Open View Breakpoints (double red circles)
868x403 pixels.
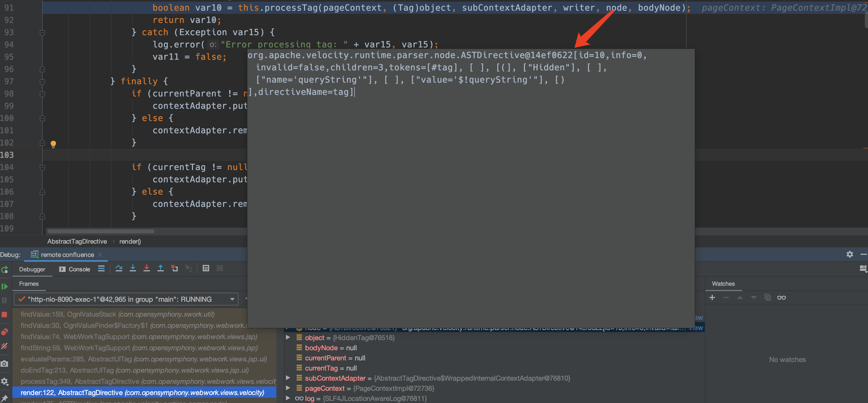4,332
